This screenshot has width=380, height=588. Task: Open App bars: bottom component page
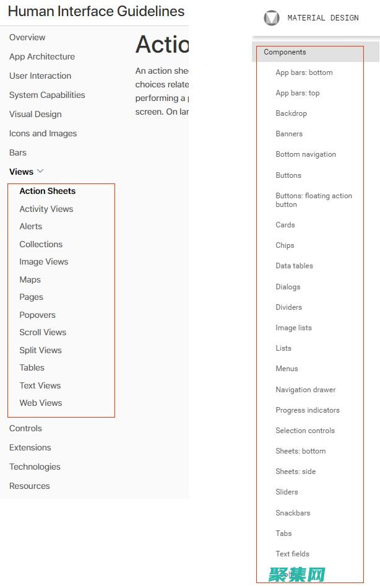pyautogui.click(x=304, y=72)
